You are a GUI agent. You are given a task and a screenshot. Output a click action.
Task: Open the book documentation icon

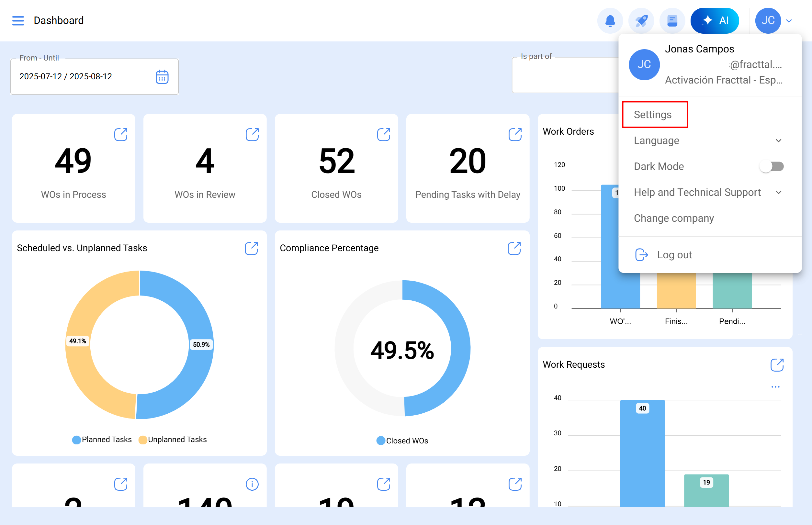672,20
